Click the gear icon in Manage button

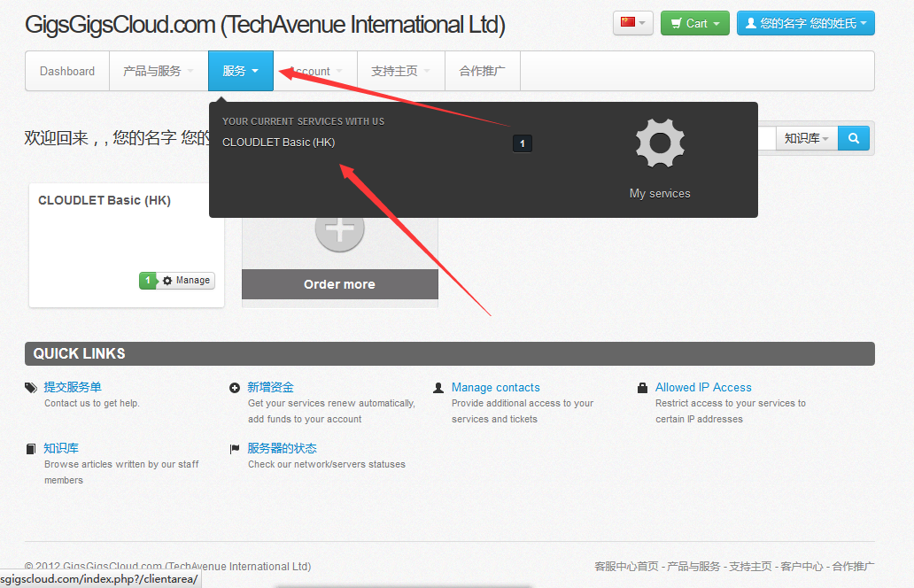point(167,281)
